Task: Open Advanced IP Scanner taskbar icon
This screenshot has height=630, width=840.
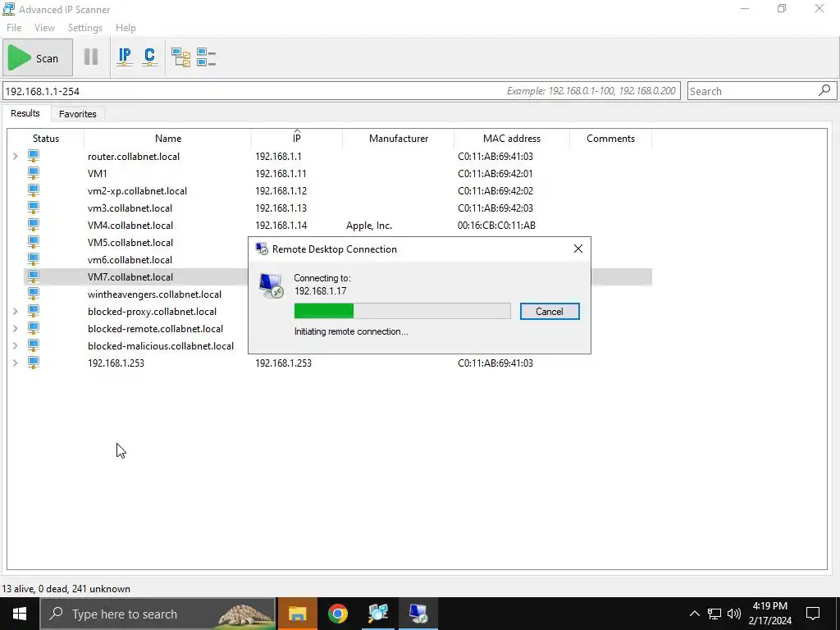Action: click(377, 614)
